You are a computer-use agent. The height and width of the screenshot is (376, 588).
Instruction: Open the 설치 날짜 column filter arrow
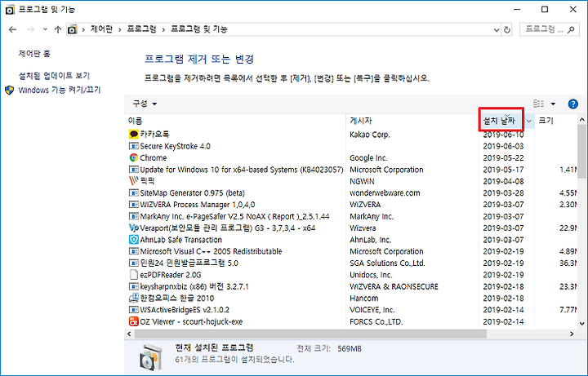coord(528,121)
